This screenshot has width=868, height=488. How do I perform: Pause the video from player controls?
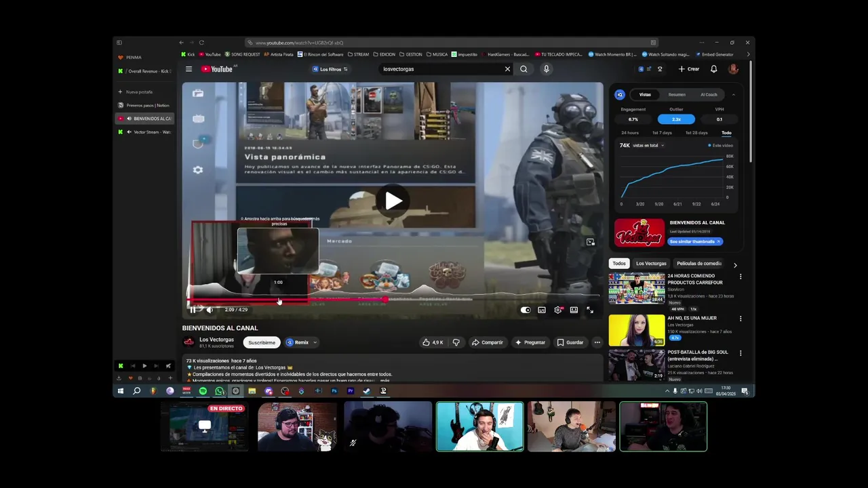click(193, 310)
